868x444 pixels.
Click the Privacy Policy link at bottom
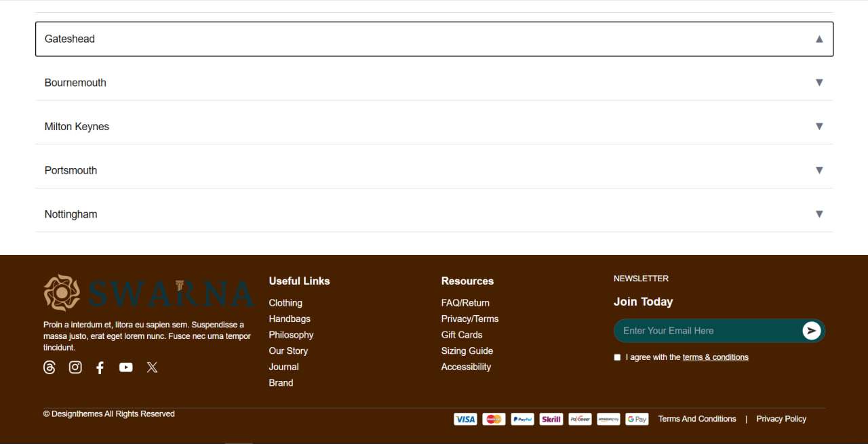coord(781,419)
